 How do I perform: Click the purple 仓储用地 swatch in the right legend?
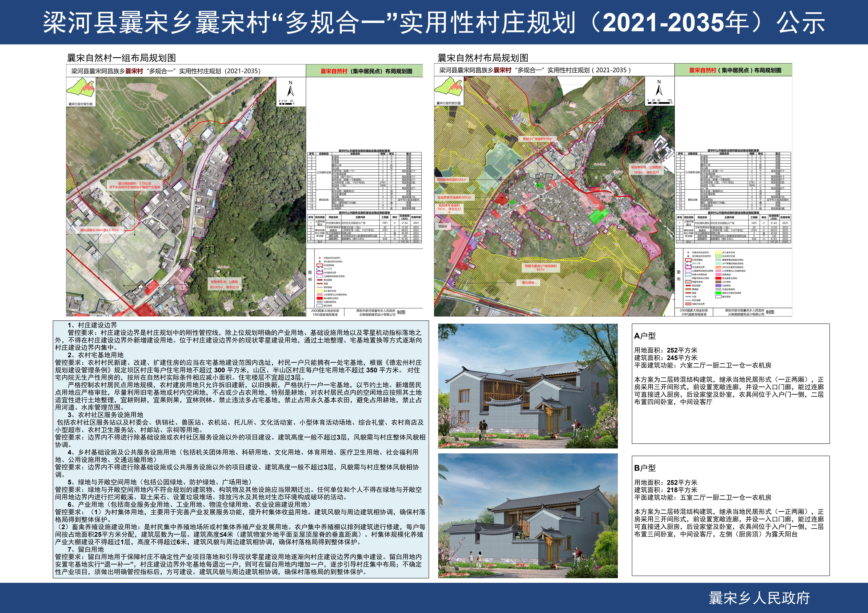pos(718,286)
